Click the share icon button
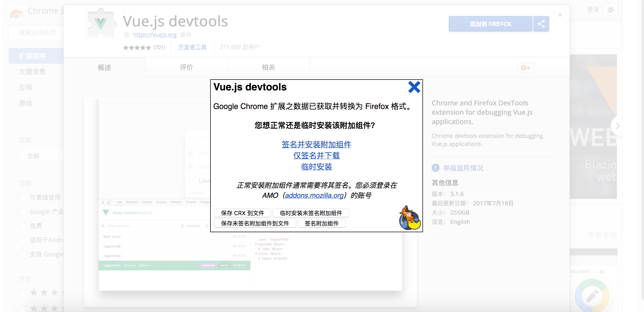This screenshot has height=312, width=644. click(x=541, y=24)
